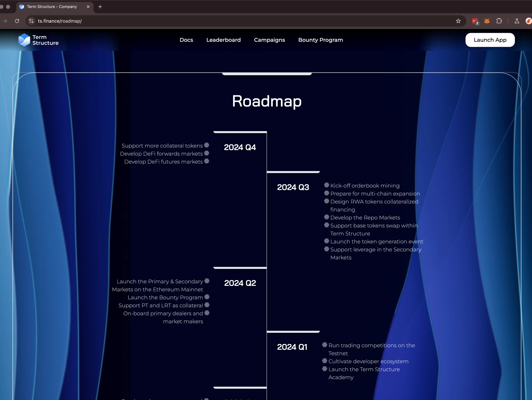Click 'Support more collateral tokens' text
Image resolution: width=532 pixels, height=400 pixels.
tap(162, 146)
